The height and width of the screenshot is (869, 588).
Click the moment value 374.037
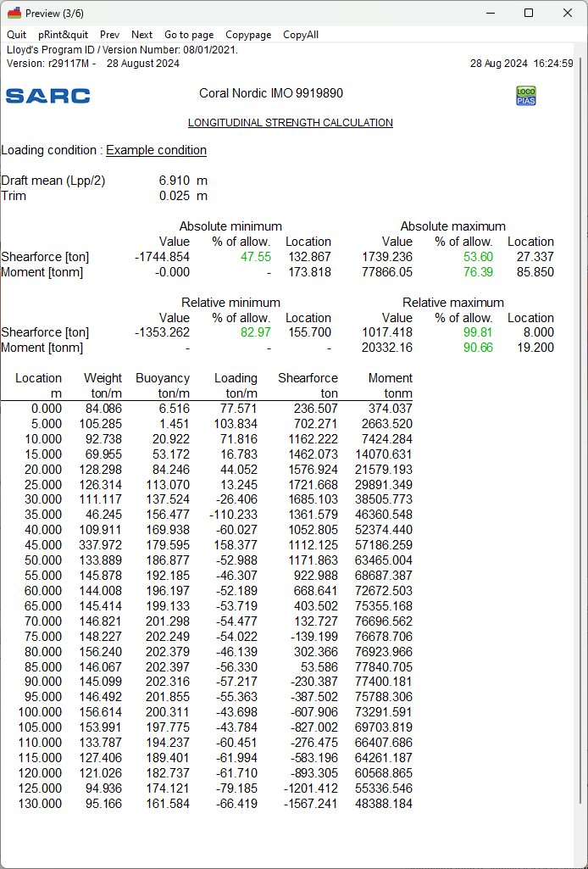tap(391, 409)
